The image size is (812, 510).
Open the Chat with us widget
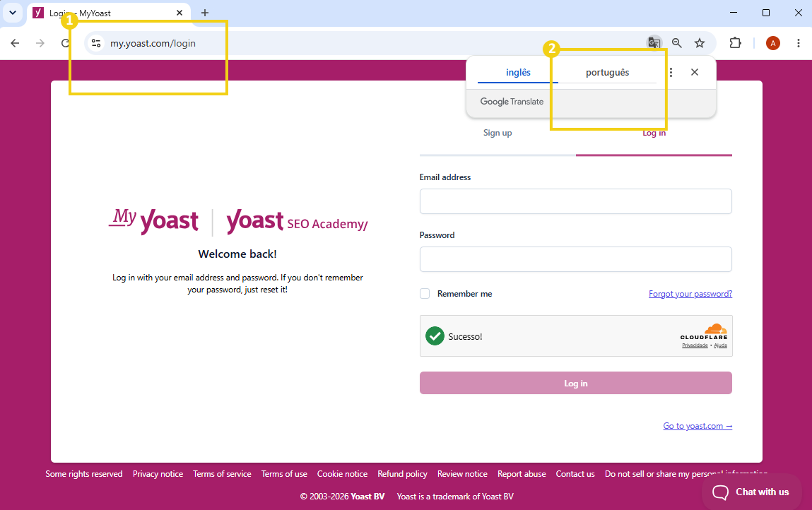click(x=752, y=492)
